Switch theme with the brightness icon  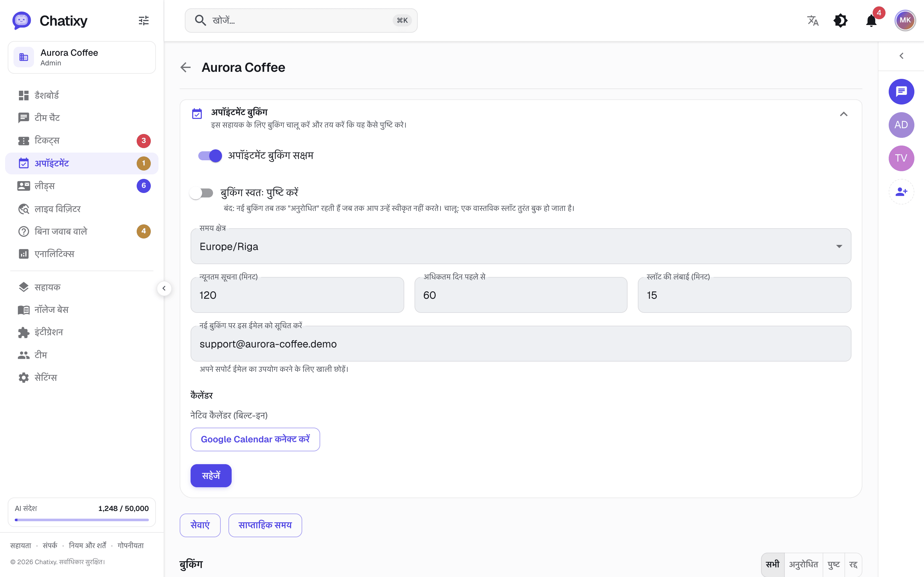[840, 21]
